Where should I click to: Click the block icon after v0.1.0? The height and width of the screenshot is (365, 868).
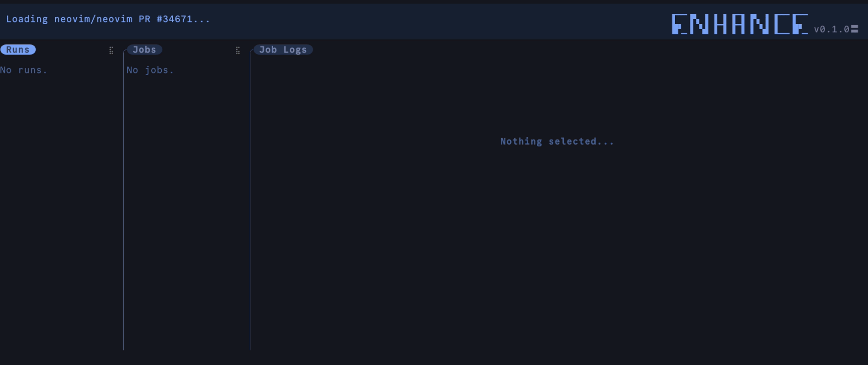(x=855, y=29)
